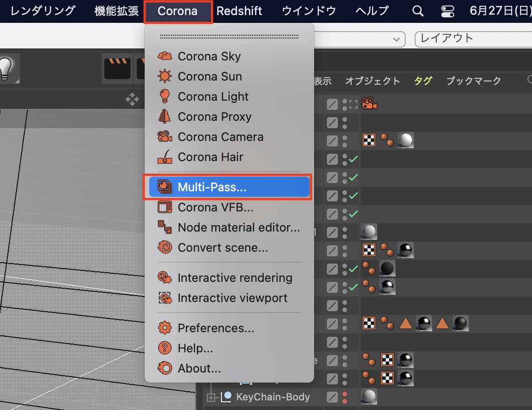Screen dimensions: 532x410
Task: Toggle visibility dots on KeyChain-Body row
Action: (x=345, y=397)
